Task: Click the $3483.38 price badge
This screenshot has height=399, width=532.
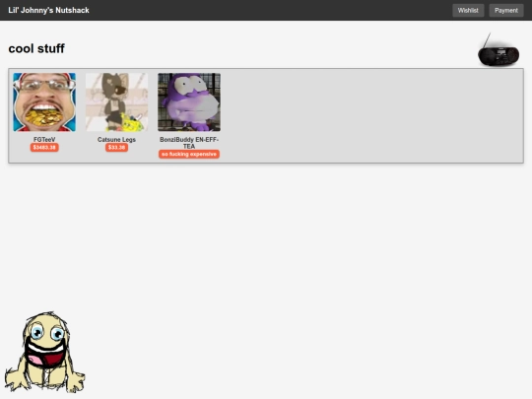Action: point(44,147)
